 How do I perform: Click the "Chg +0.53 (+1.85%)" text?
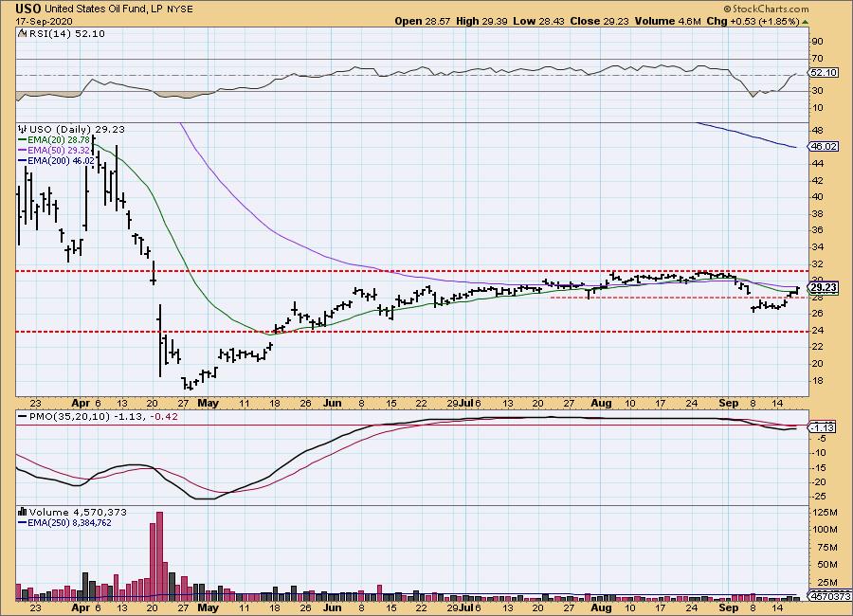click(753, 22)
